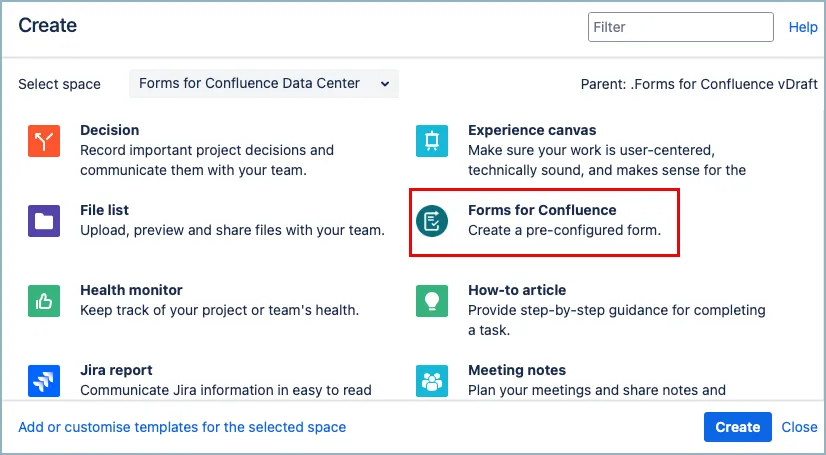The height and width of the screenshot is (455, 826).
Task: Click the Forms for Confluence title
Action: [542, 210]
